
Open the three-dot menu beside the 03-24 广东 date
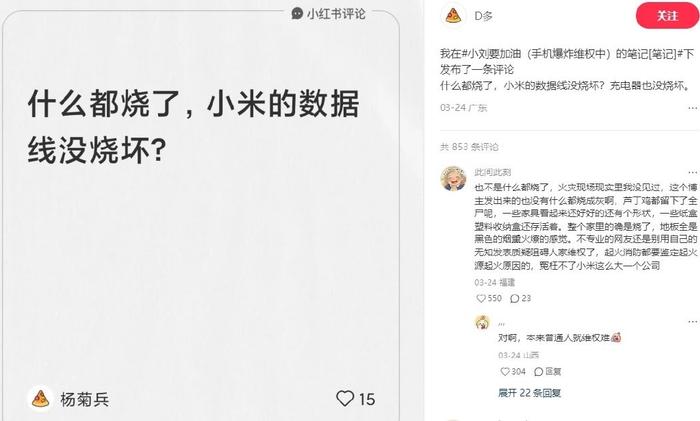[x=692, y=108]
